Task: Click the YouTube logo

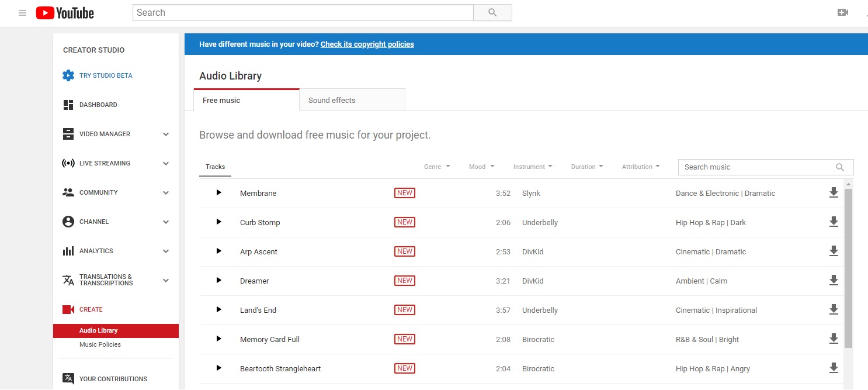Action: pos(64,12)
